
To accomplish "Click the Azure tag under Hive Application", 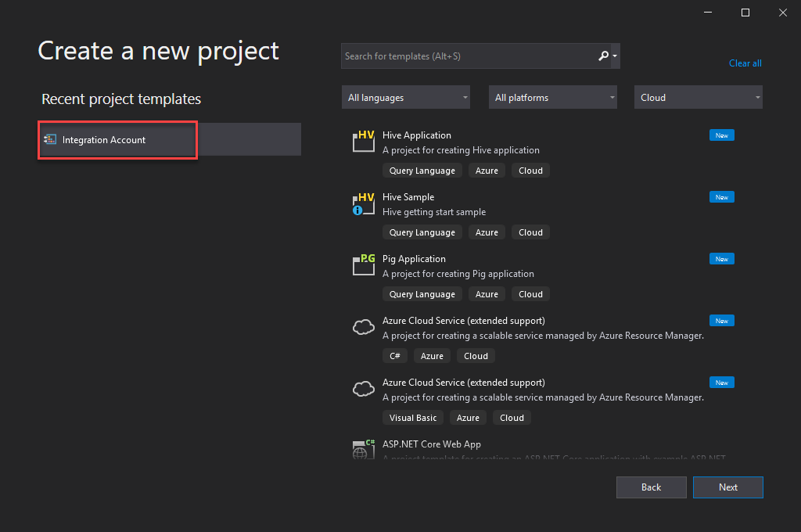I will [487, 171].
